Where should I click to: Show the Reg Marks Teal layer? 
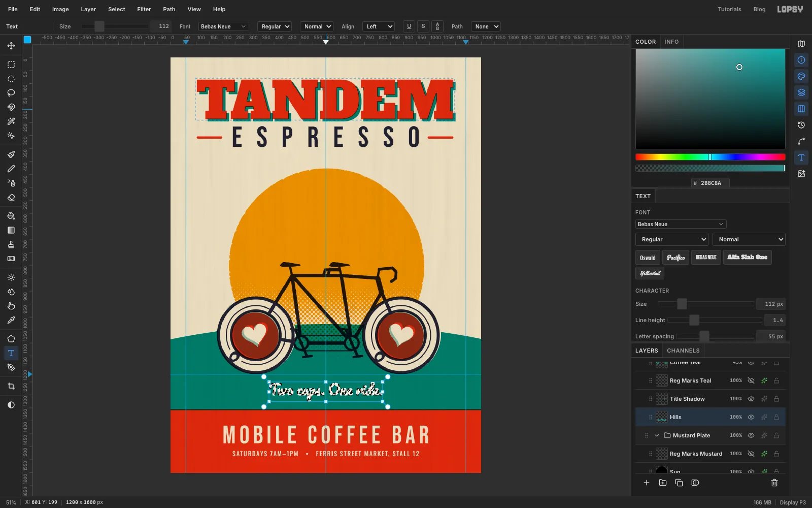click(751, 380)
